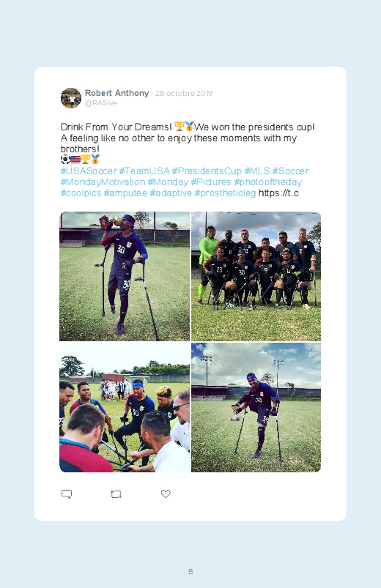Screen dimensions: 381x588
Task: Open the #MLS hashtag
Action: point(257,171)
